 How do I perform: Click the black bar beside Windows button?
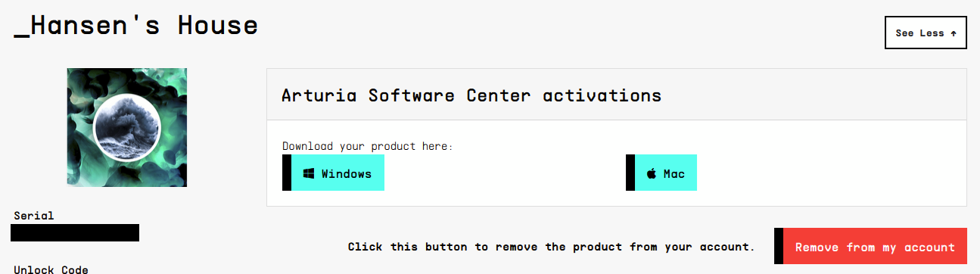pos(287,173)
